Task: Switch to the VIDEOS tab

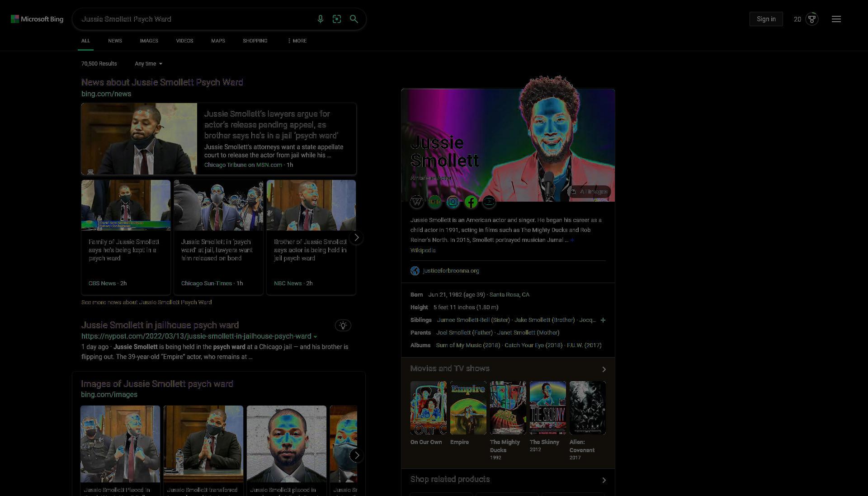Action: tap(184, 41)
